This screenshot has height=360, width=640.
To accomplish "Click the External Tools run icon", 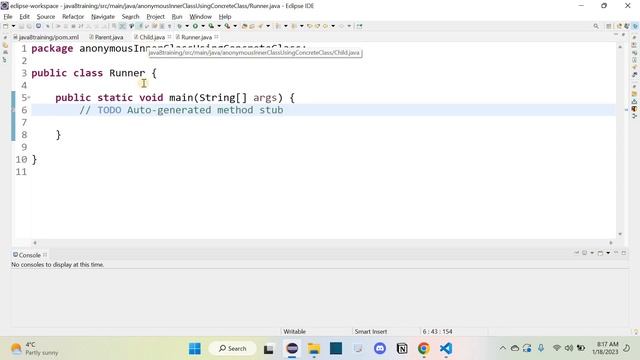I will coord(227,26).
